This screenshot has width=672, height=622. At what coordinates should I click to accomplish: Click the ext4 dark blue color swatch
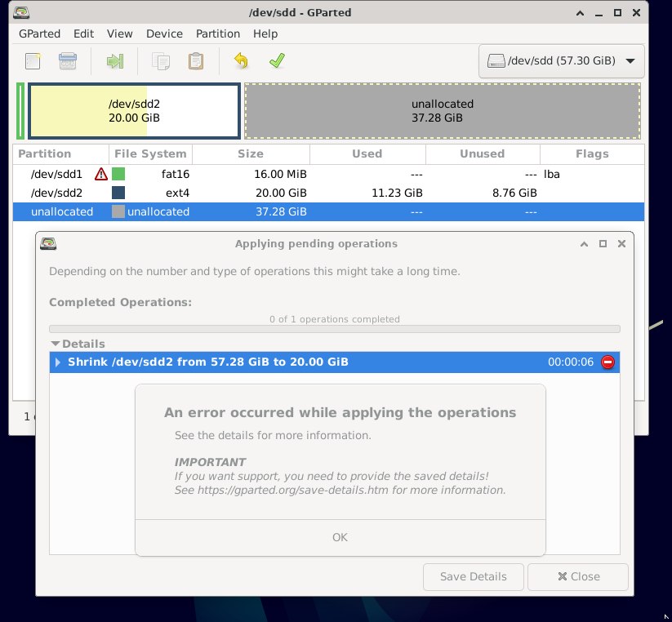click(x=118, y=193)
